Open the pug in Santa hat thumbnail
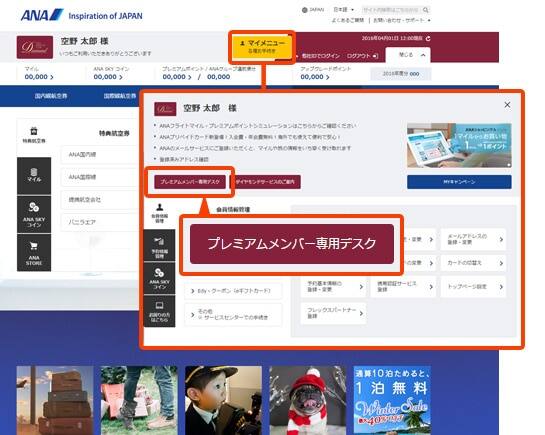The height and width of the screenshot is (435, 545). coord(308,400)
